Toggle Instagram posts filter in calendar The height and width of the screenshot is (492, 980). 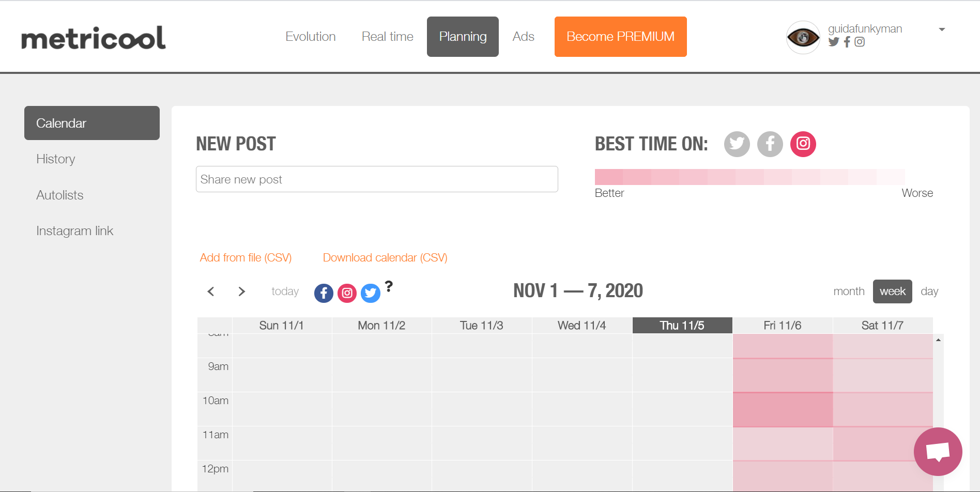coord(347,294)
